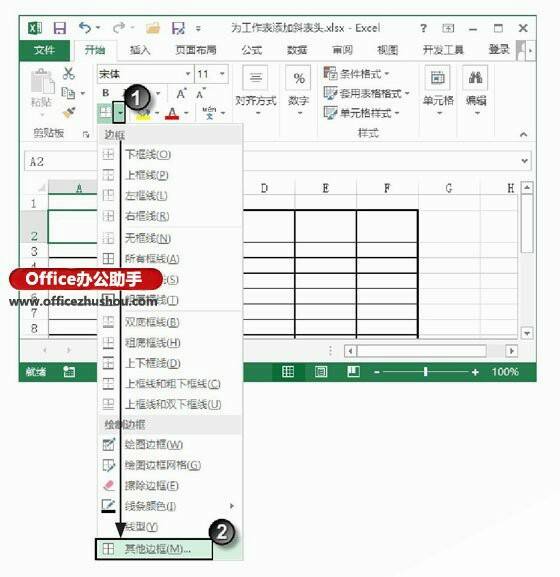The width and height of the screenshot is (560, 577).
Task: Select 上框线和粗下框线(C) option
Action: [169, 384]
